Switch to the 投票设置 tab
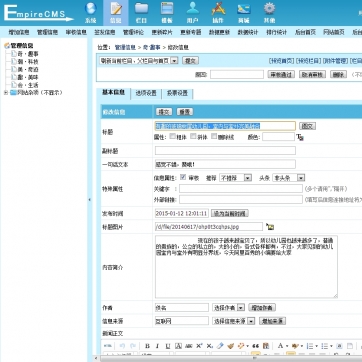This screenshot has width=362, height=362. pyautogui.click(x=177, y=94)
